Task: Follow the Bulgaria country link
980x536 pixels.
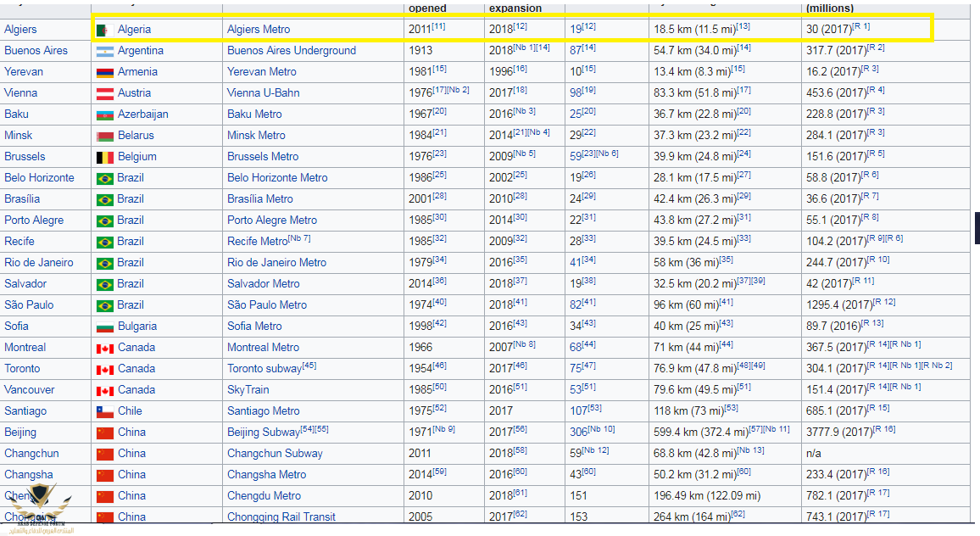Action: pyautogui.click(x=136, y=327)
